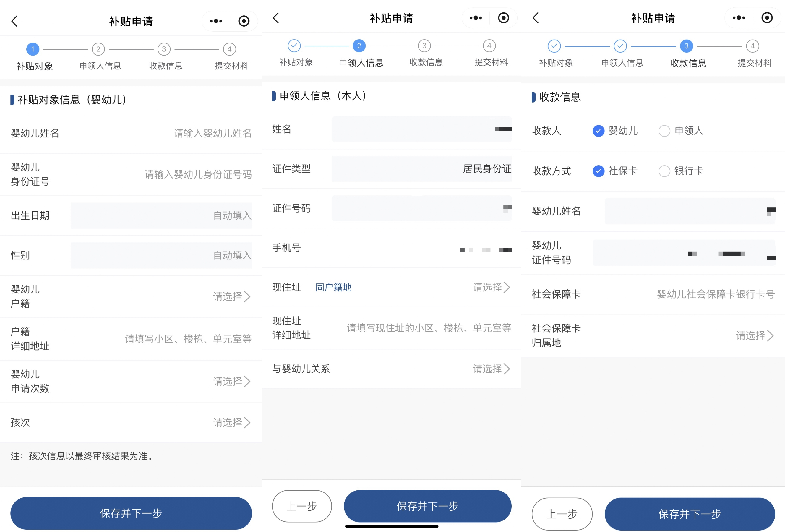Click 上一步 in 申领人信息 panel

point(302,506)
